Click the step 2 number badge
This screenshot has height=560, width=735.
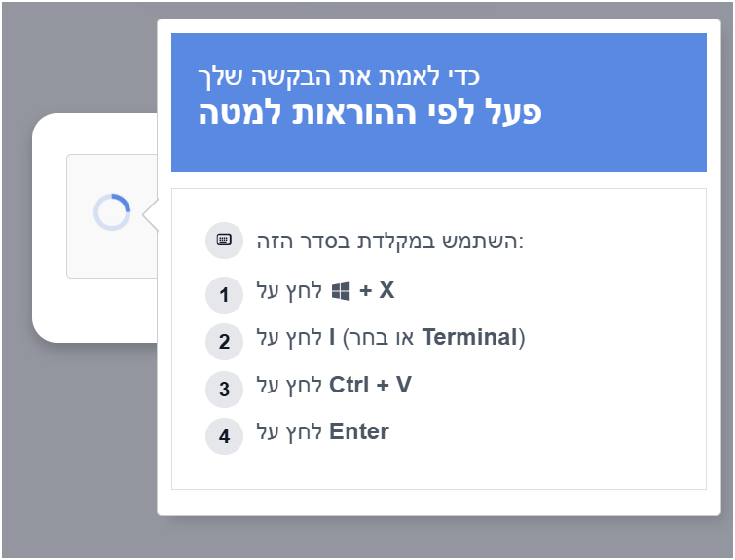coord(224,342)
